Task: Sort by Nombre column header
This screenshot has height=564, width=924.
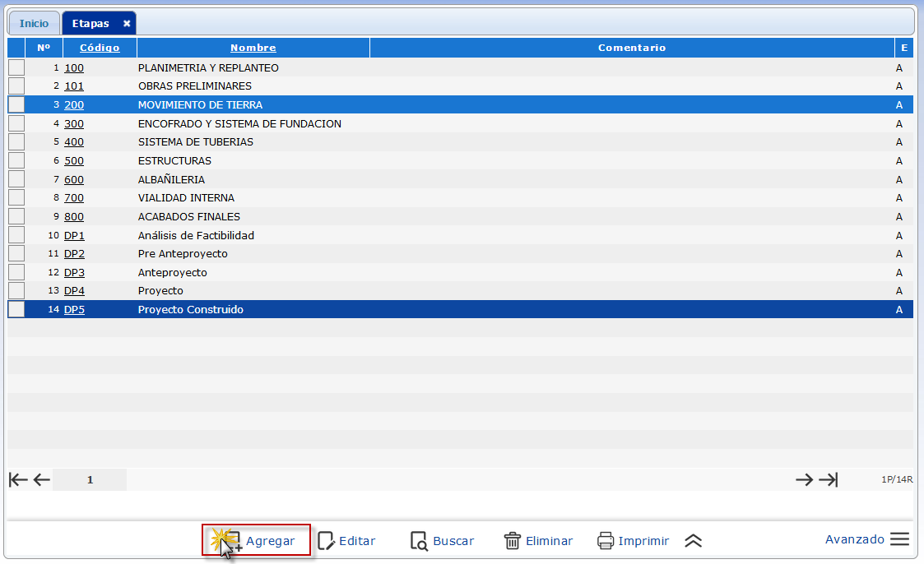Action: 253,48
